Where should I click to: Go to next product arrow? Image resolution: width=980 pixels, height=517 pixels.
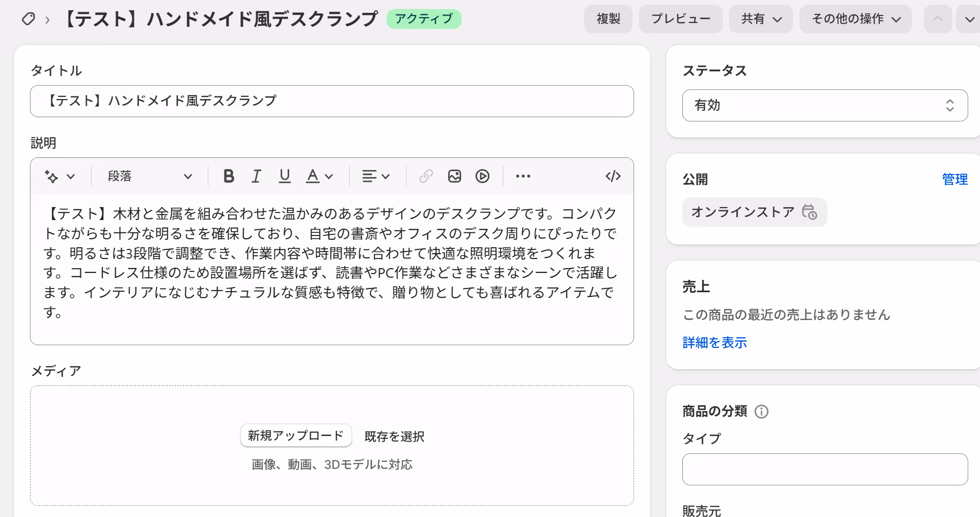[969, 19]
